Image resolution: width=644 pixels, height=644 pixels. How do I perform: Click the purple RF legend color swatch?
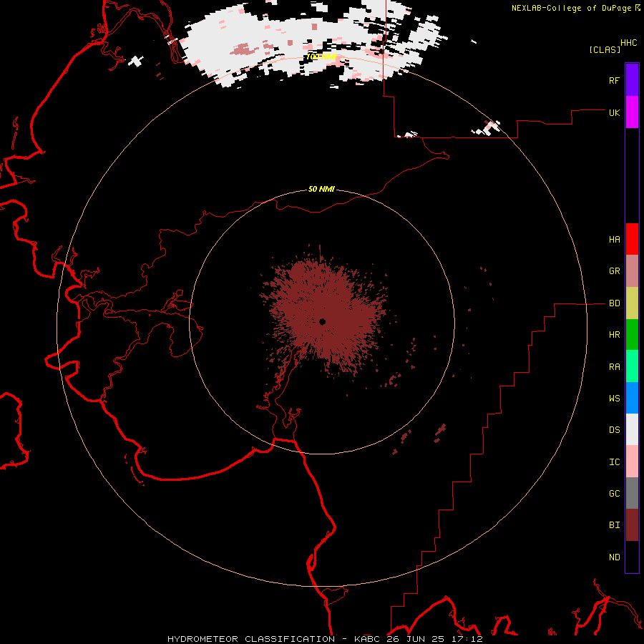[x=632, y=80]
